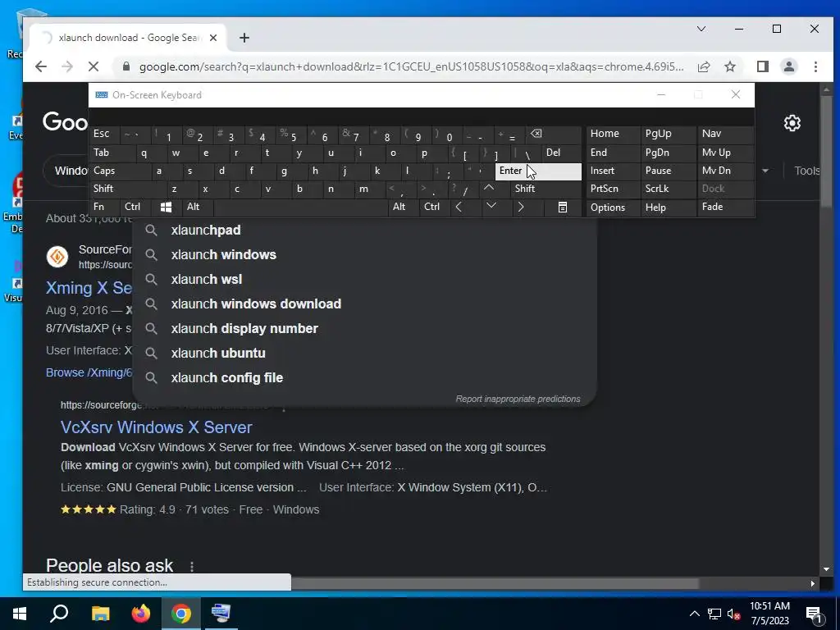Close the xlaunch download tab
The width and height of the screenshot is (840, 630).
(213, 38)
